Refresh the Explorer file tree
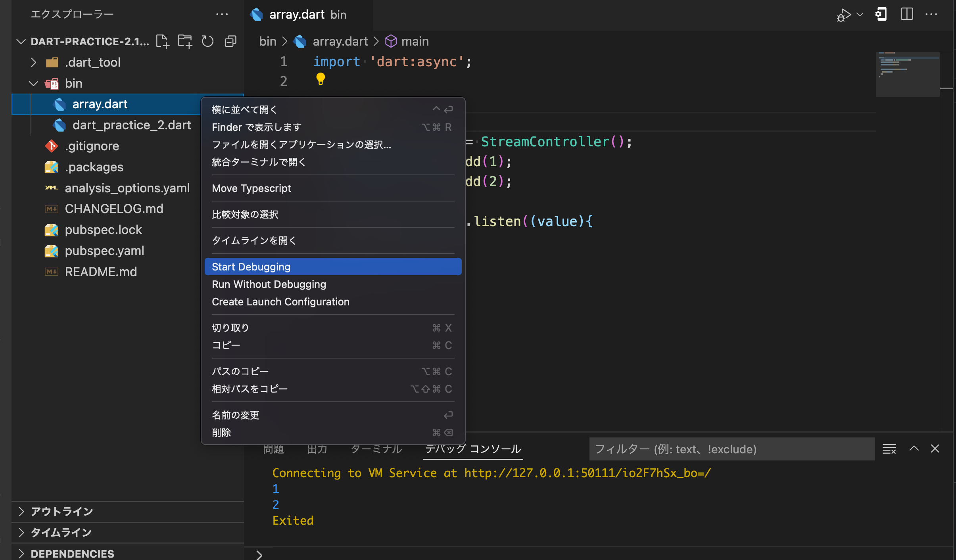Viewport: 956px width, 560px height. [x=208, y=41]
